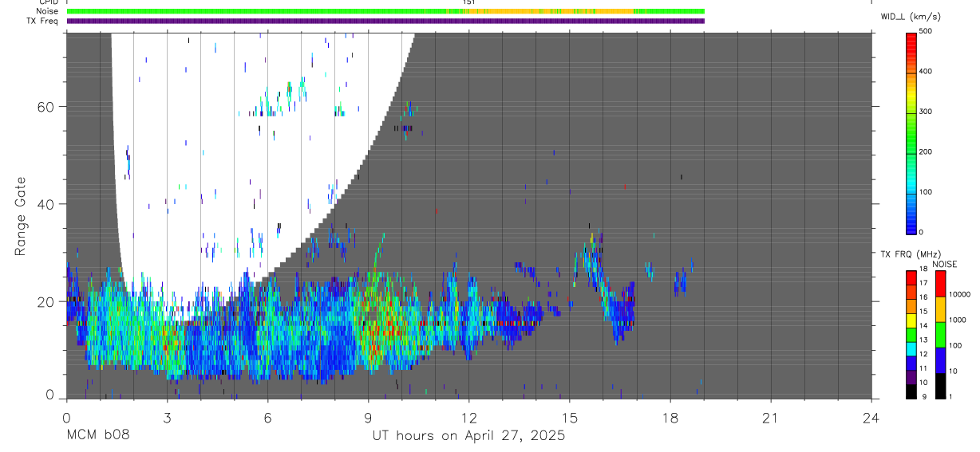Image resolution: width=980 pixels, height=452 pixels.
Task: Click the '14' tick on TX FRQ scale
Action: (923, 325)
